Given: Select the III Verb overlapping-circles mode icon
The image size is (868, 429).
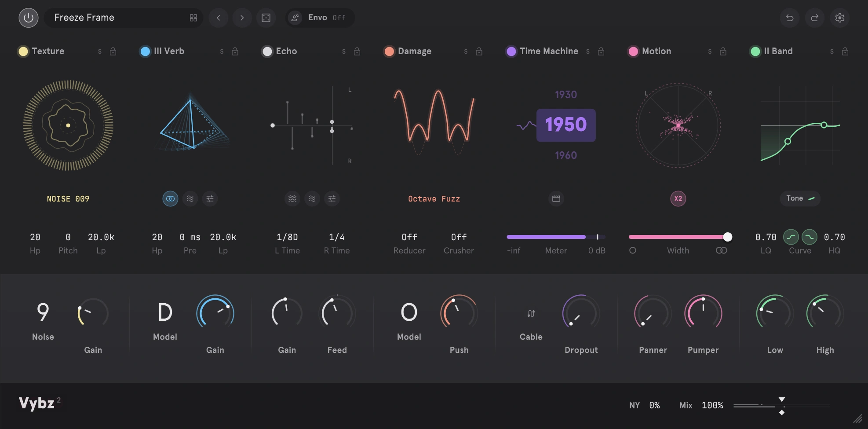Looking at the screenshot, I should tap(170, 199).
